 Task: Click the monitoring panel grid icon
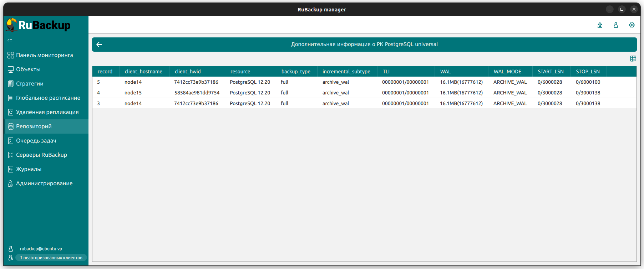[x=11, y=55]
